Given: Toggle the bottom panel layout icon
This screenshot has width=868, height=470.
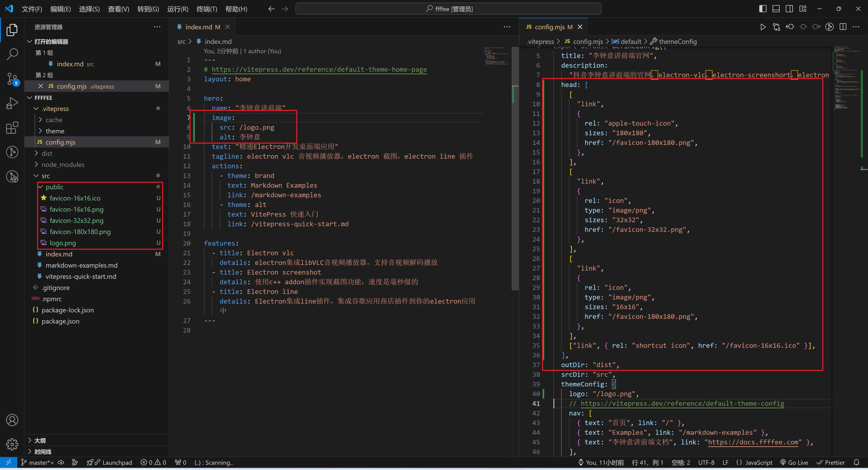Looking at the screenshot, I should tap(776, 9).
